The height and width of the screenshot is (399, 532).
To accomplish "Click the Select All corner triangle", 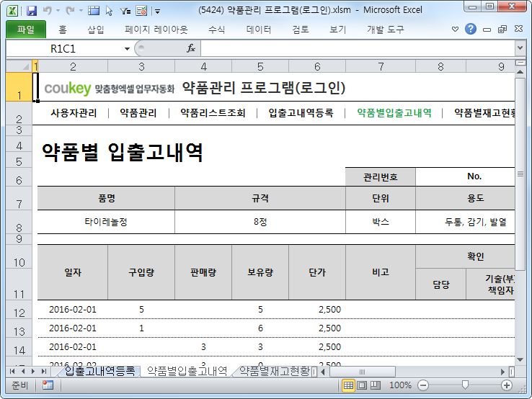I will pos(19,66).
